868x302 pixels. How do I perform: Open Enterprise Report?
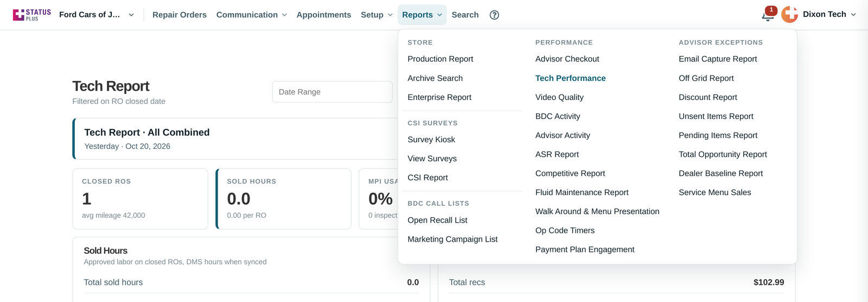(439, 97)
